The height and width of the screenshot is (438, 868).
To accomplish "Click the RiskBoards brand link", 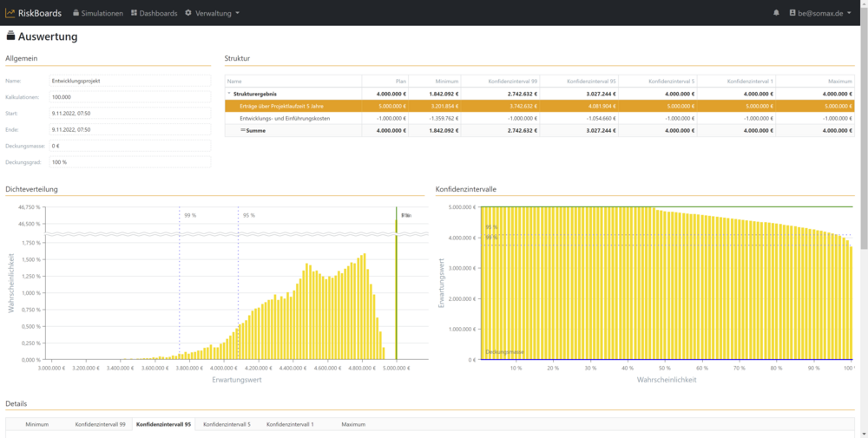I will (x=41, y=13).
